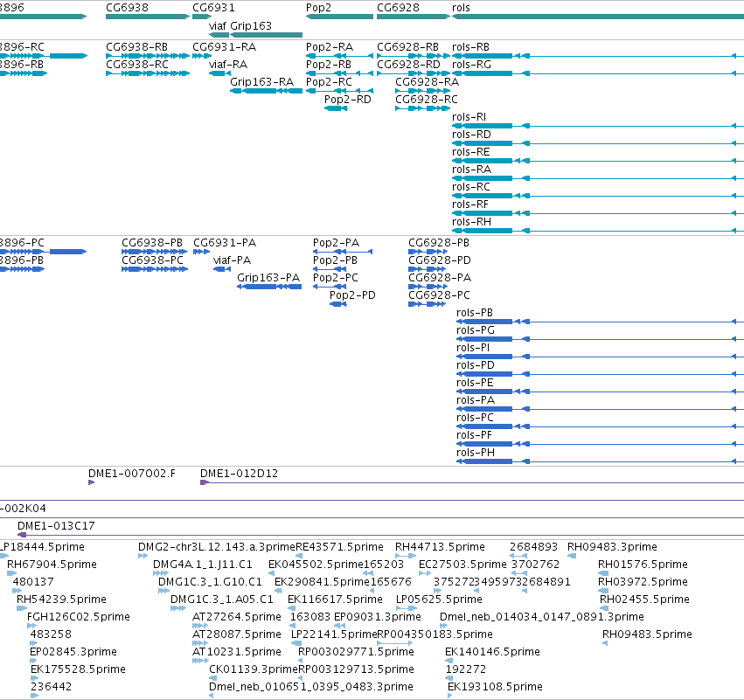
Task: Click the Pop2-RA transcript label
Action: click(x=330, y=47)
